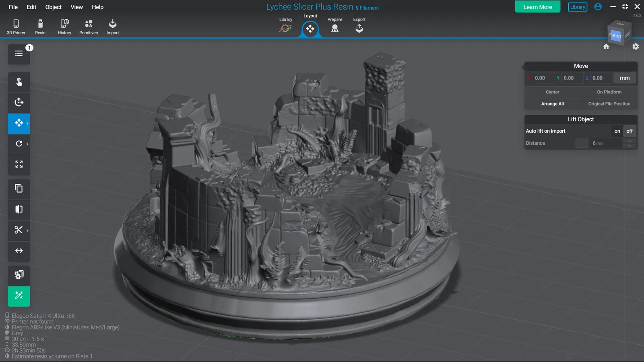Open the File menu
Viewport: 644px width, 362px height.
coord(13,7)
